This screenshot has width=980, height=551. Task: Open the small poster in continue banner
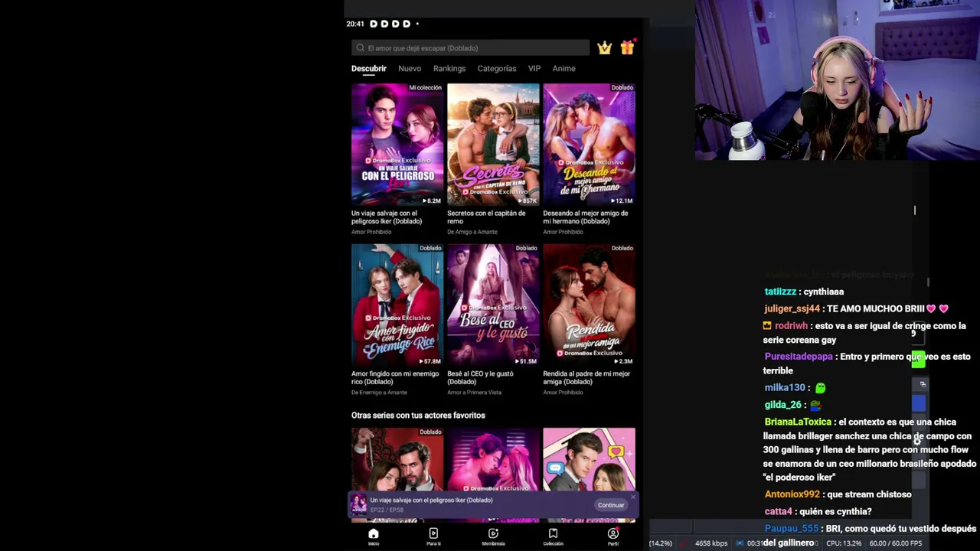click(359, 504)
